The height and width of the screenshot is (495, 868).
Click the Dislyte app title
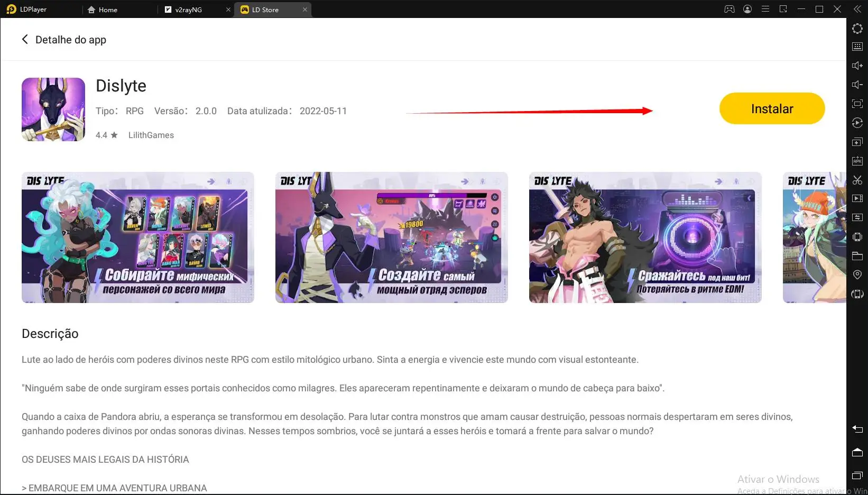(121, 86)
